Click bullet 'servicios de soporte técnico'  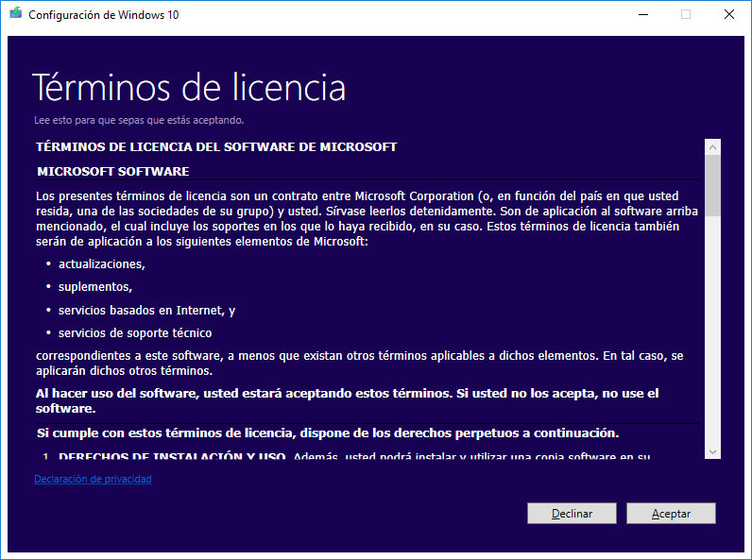(x=135, y=332)
